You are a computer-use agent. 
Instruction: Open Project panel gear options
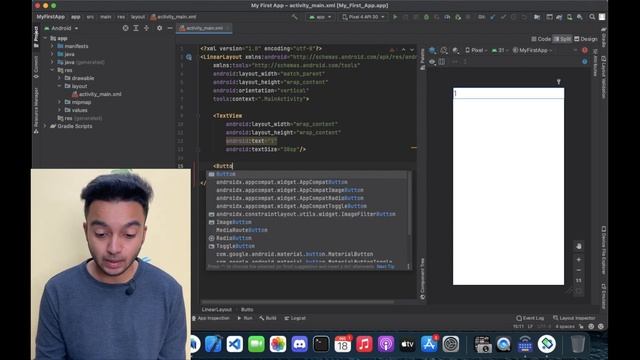coord(159,28)
